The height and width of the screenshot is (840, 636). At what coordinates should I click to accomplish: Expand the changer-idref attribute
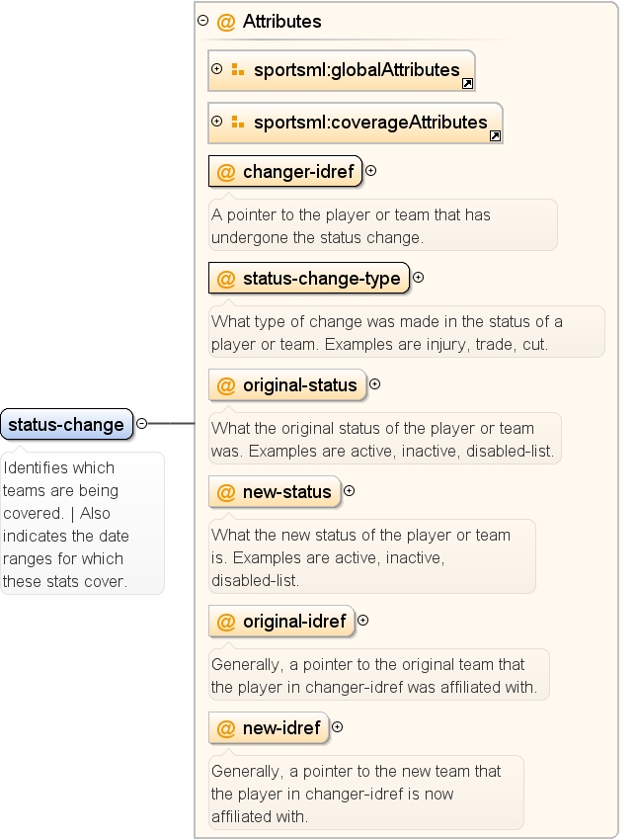(371, 171)
